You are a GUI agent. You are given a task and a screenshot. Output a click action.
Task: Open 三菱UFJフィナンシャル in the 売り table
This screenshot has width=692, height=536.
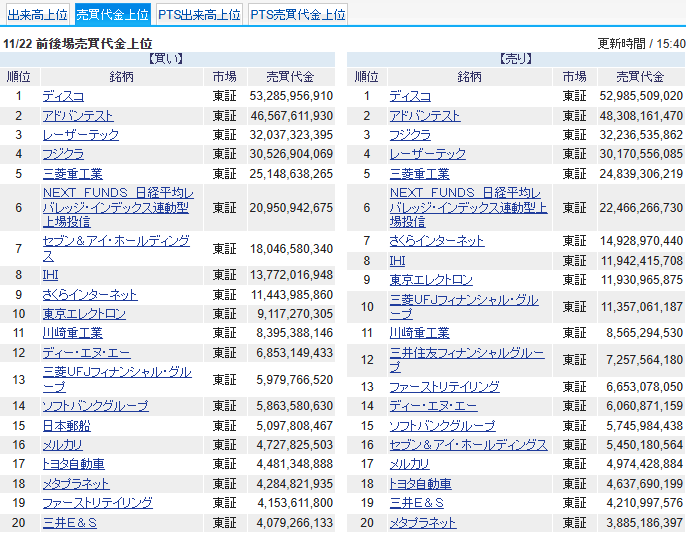click(464, 307)
